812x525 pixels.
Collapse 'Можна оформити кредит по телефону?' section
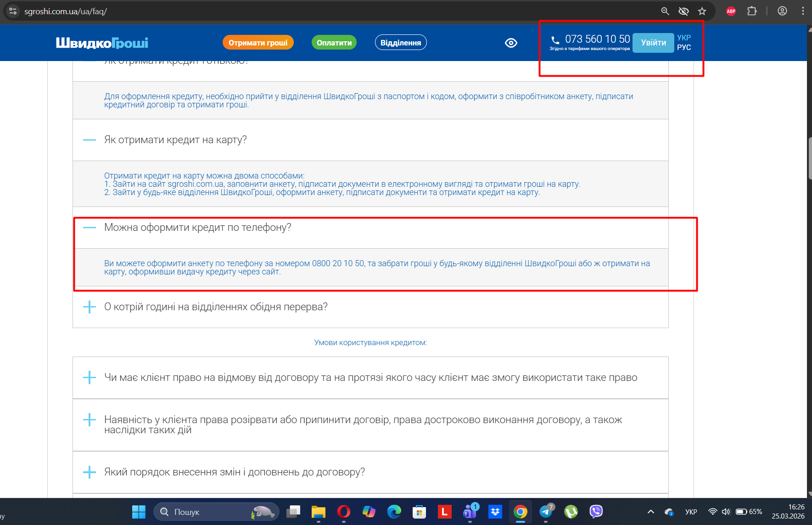click(90, 228)
